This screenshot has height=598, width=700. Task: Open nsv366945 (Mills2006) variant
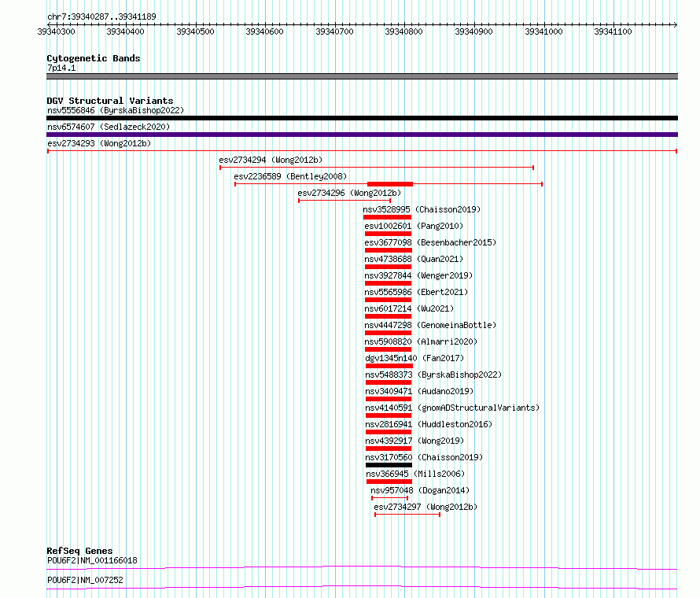pos(415,474)
